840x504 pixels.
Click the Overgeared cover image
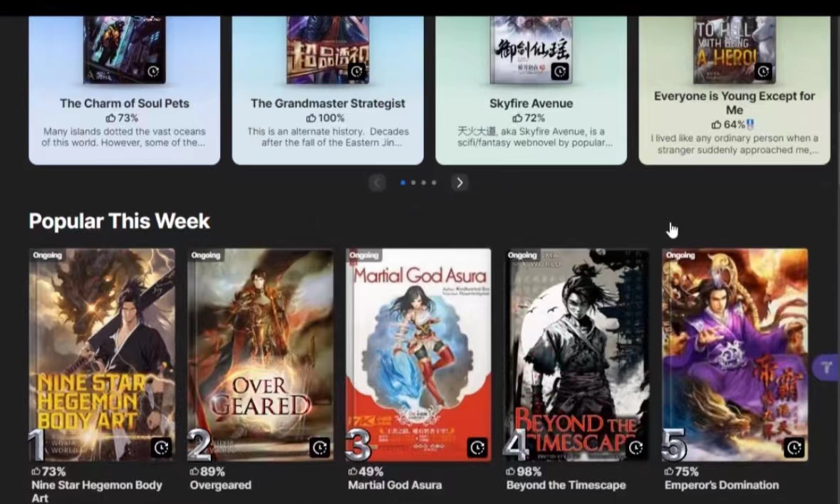[260, 355]
